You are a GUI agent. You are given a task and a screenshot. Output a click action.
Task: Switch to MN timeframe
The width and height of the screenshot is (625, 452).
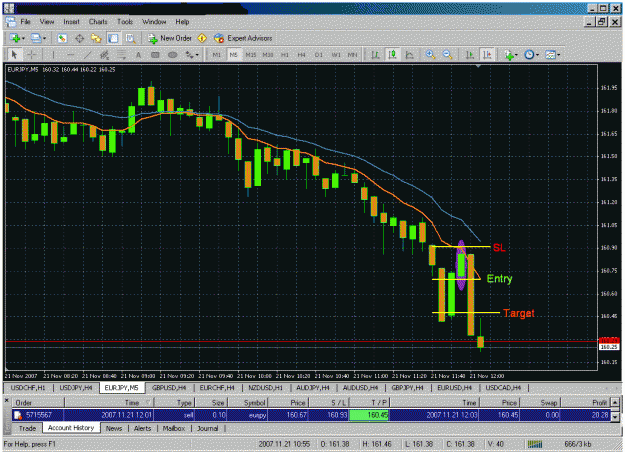click(353, 55)
